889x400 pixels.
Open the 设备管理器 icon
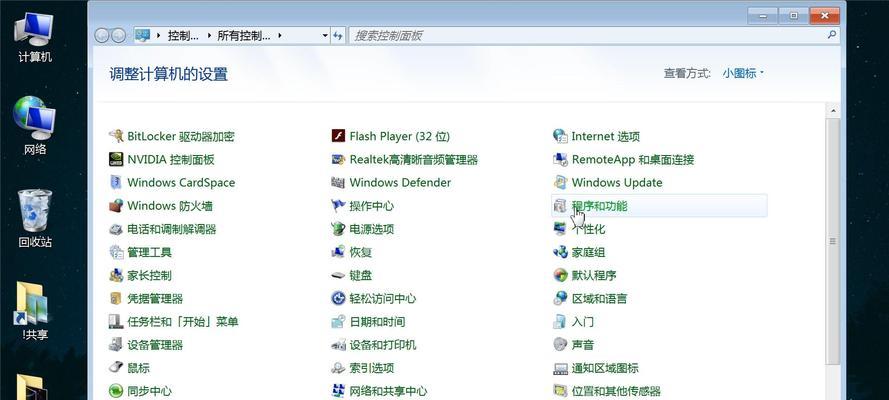coord(116,344)
